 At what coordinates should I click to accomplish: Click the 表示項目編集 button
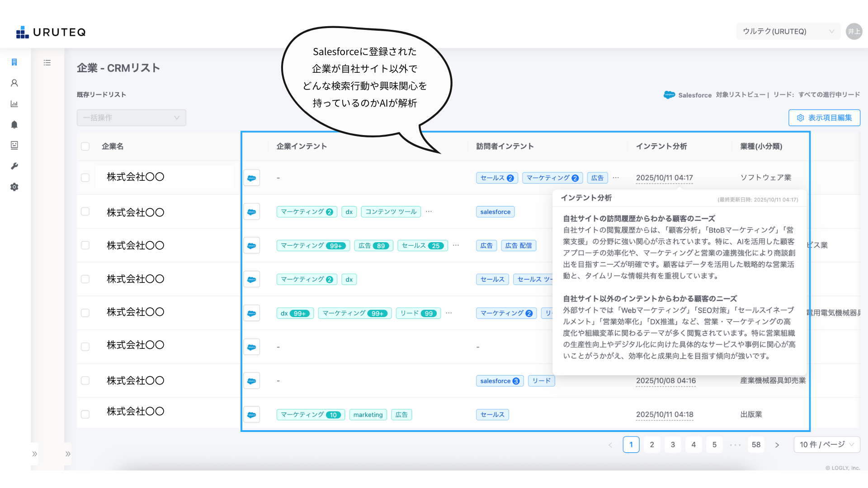pos(824,118)
